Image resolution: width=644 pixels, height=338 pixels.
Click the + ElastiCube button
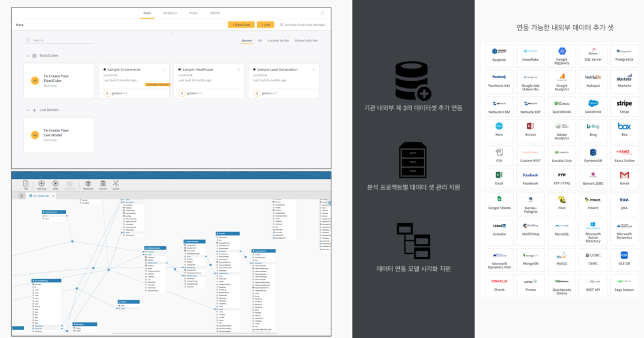pyautogui.click(x=241, y=25)
